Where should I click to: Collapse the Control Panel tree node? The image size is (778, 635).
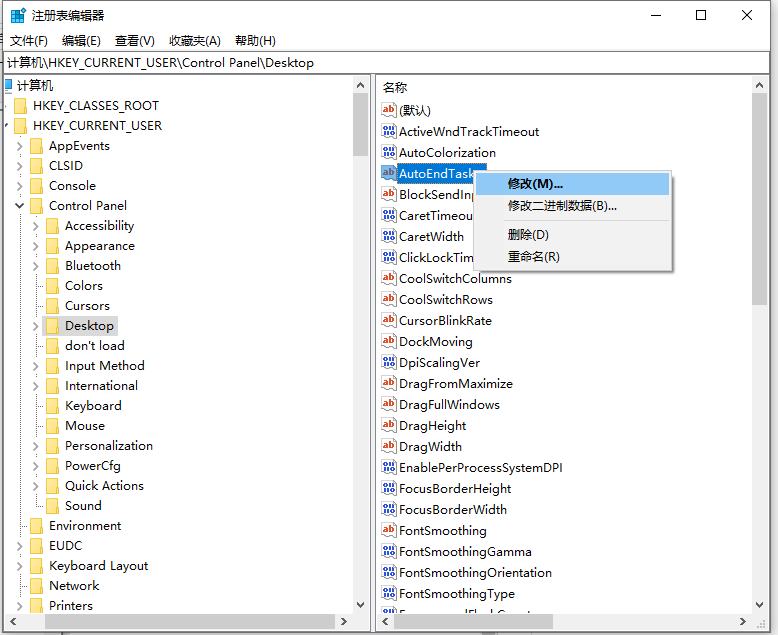(x=20, y=206)
